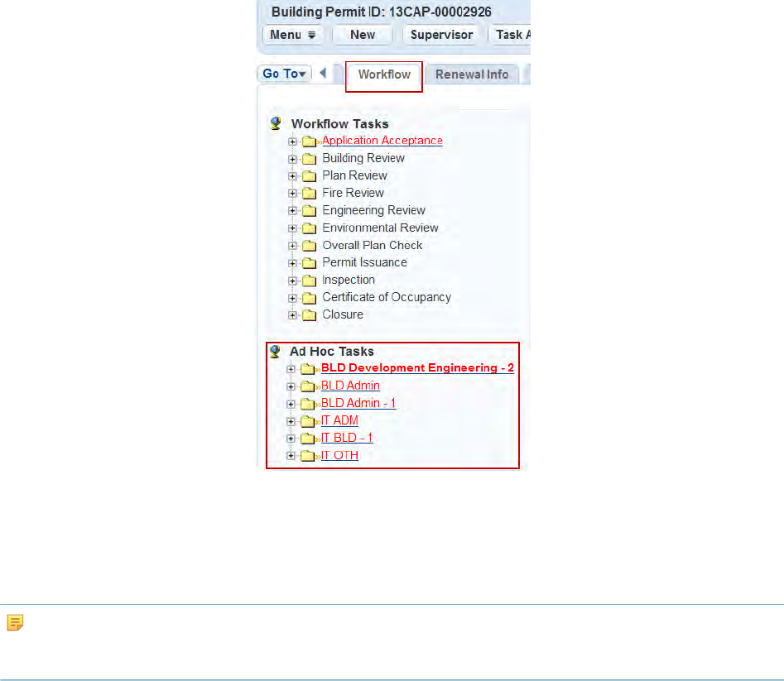
Task: Select the Overall Plan Check tree item
Action: (372, 245)
